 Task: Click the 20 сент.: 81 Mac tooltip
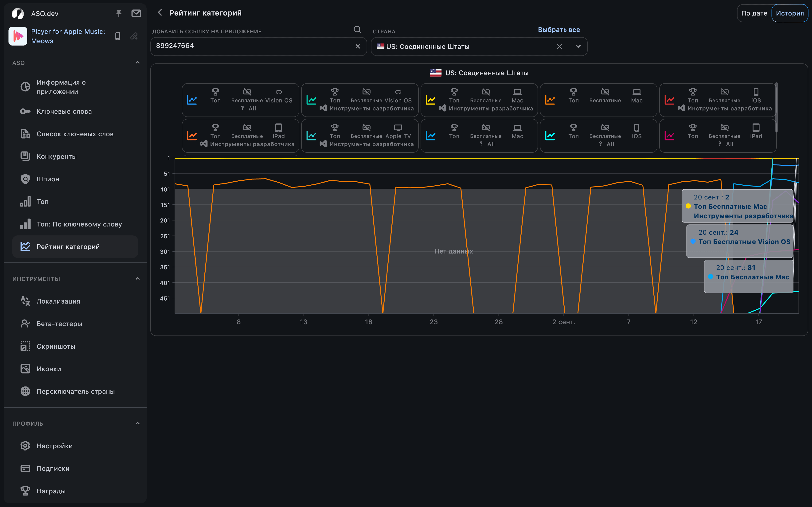pos(749,276)
